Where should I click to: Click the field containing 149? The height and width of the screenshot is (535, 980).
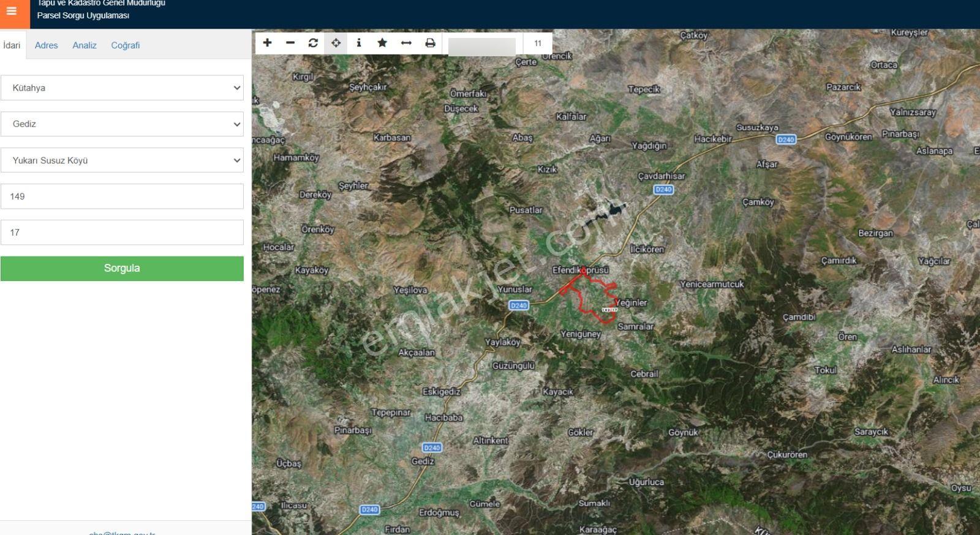(122, 196)
